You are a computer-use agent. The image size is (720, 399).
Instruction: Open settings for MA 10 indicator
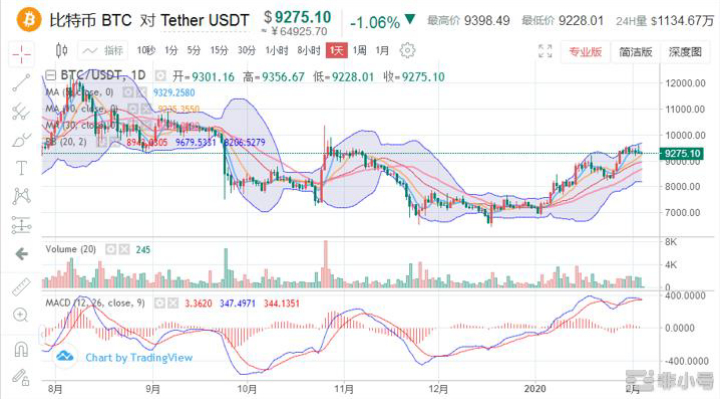pyautogui.click(x=133, y=109)
